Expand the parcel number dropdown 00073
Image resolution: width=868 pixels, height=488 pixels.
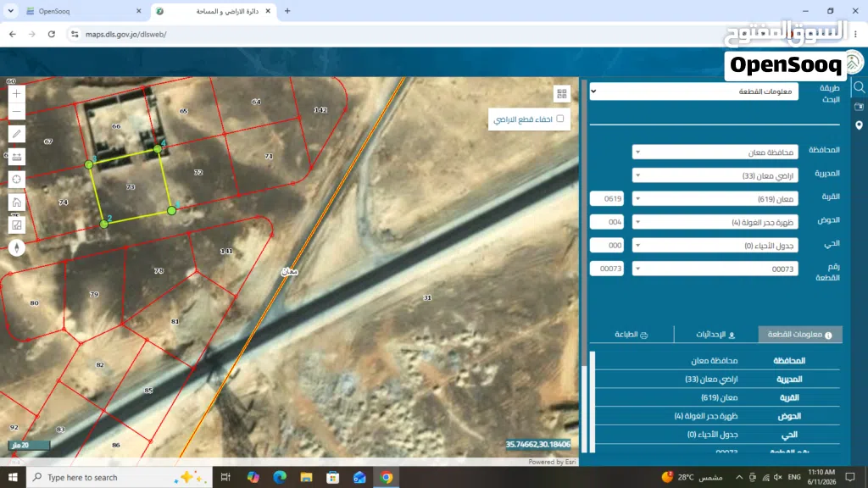715,269
